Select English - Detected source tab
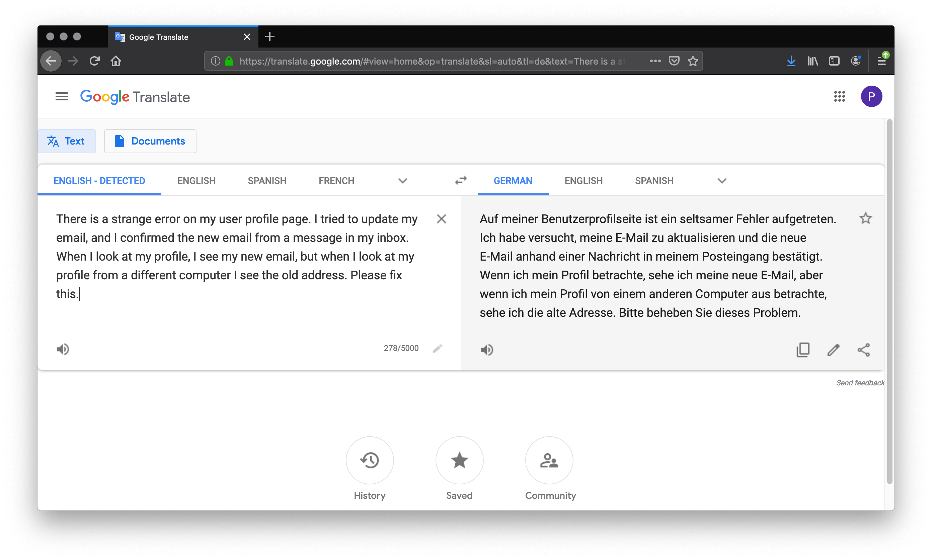Viewport: 932px width, 560px height. [x=99, y=180]
